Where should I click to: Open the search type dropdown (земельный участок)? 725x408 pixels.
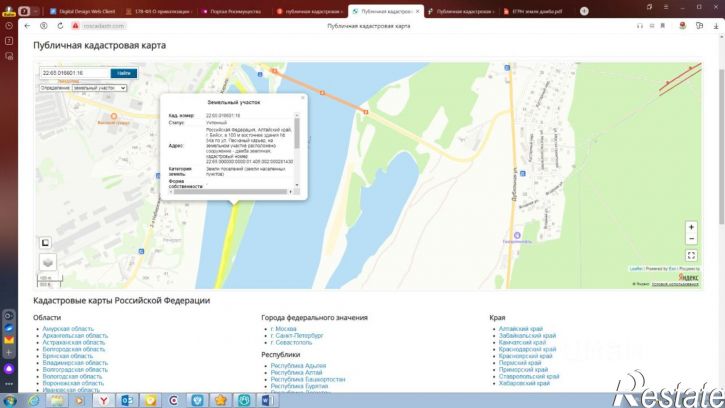click(83, 88)
